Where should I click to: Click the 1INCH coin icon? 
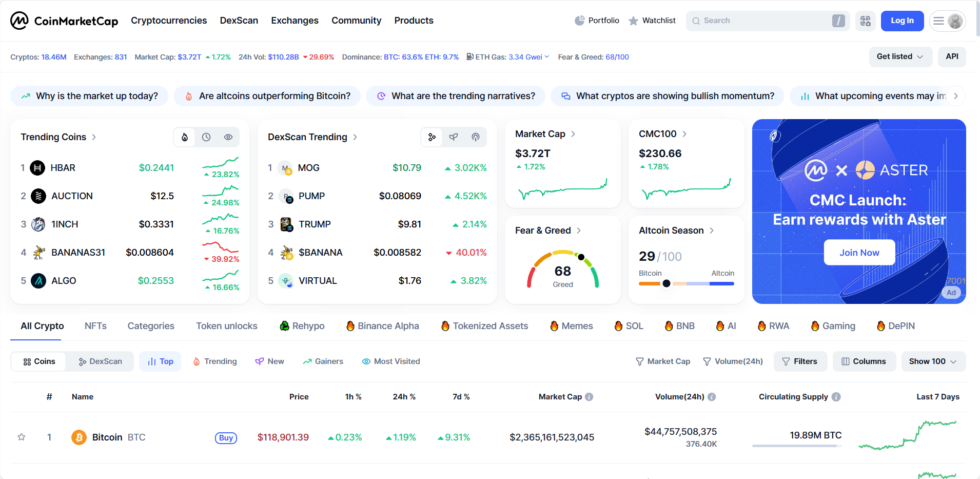pyautogui.click(x=38, y=224)
